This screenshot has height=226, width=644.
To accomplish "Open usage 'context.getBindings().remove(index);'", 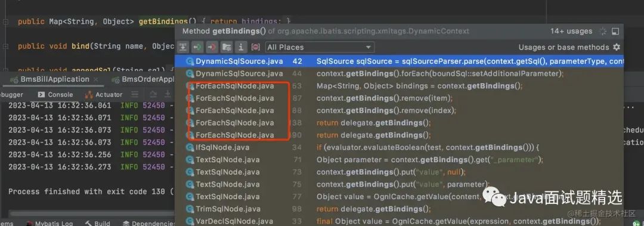I will [x=399, y=110].
